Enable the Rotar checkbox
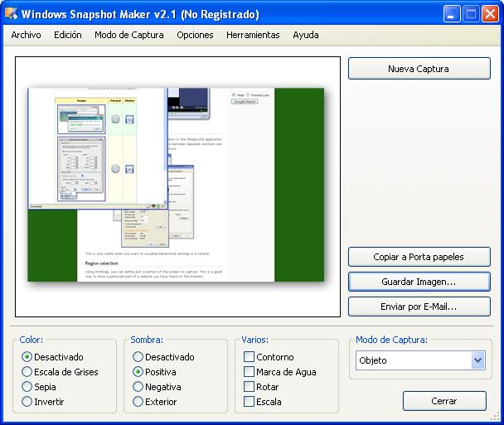 click(249, 387)
